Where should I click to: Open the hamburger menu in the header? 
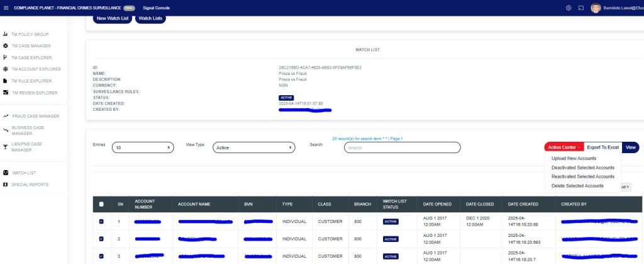[6, 7]
